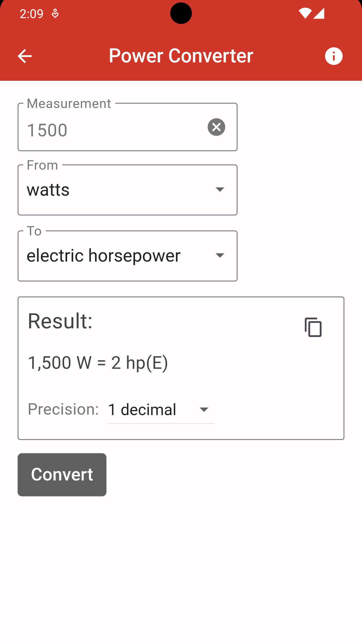Screen dimensions: 362x644
Task: Tap the Wi-Fi status icon
Action: (305, 14)
